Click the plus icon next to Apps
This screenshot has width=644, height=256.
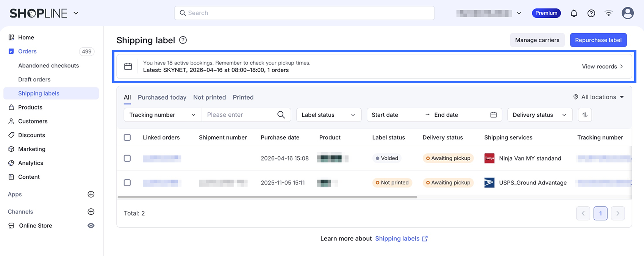point(91,194)
